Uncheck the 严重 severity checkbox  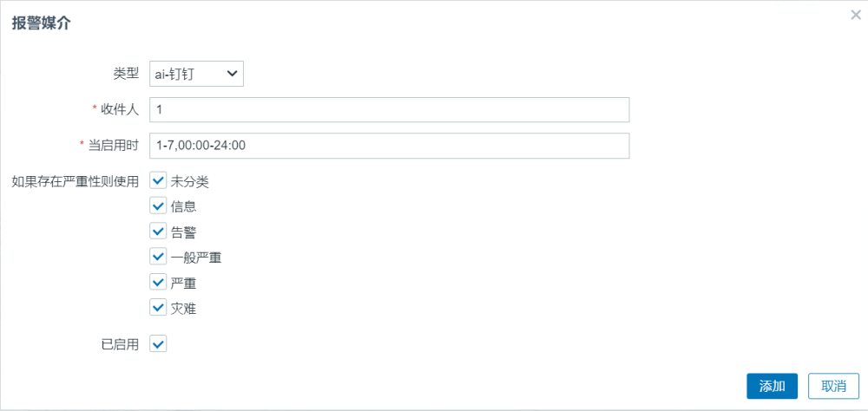(x=158, y=283)
